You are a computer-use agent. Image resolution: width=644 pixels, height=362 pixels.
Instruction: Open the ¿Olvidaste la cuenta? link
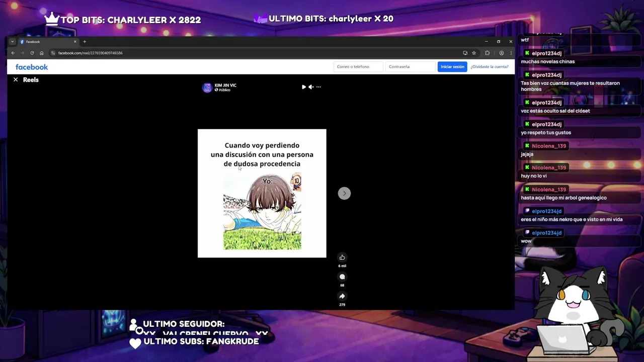[490, 66]
